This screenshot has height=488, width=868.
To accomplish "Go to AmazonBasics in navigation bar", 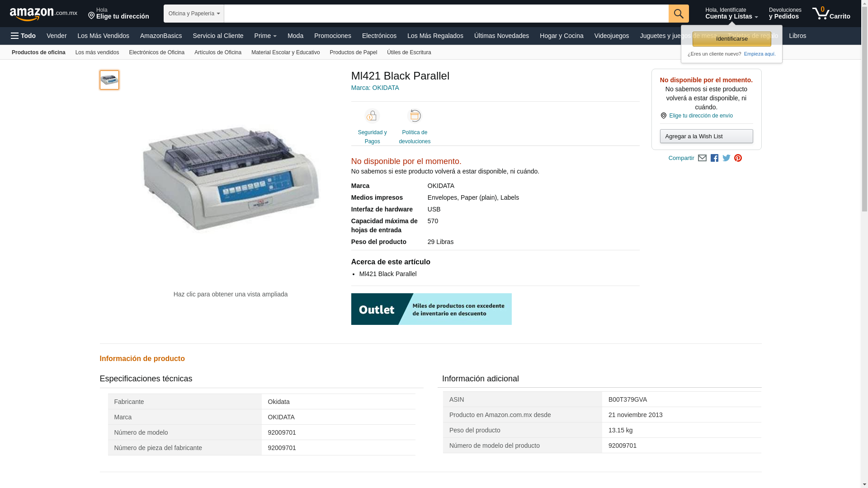I will (x=160, y=36).
